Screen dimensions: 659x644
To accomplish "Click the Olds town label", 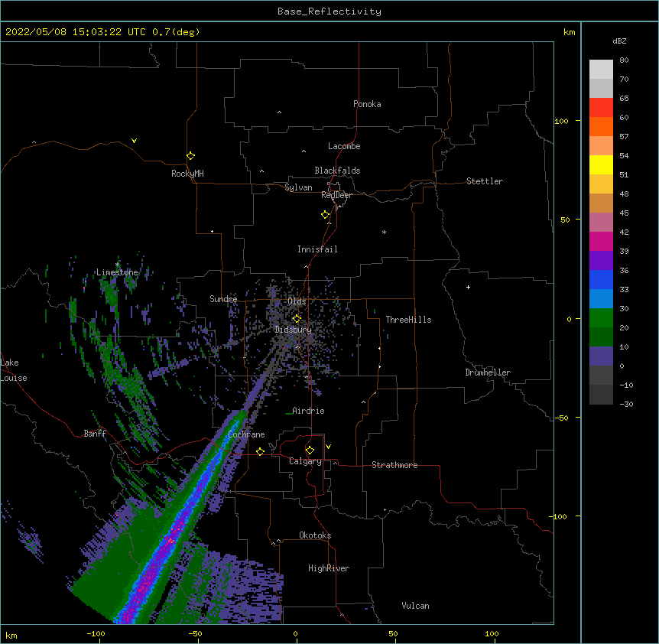I will pyautogui.click(x=297, y=301).
